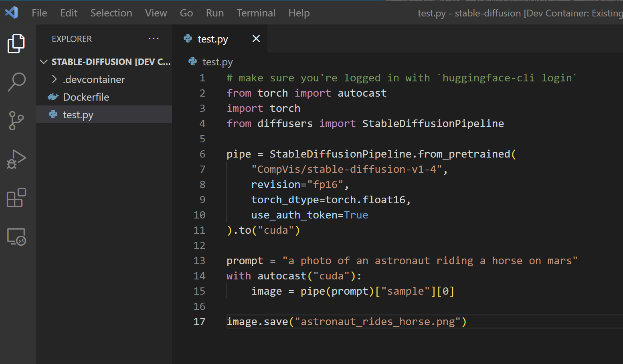623x364 pixels.
Task: Open the Selection menu
Action: pos(111,13)
